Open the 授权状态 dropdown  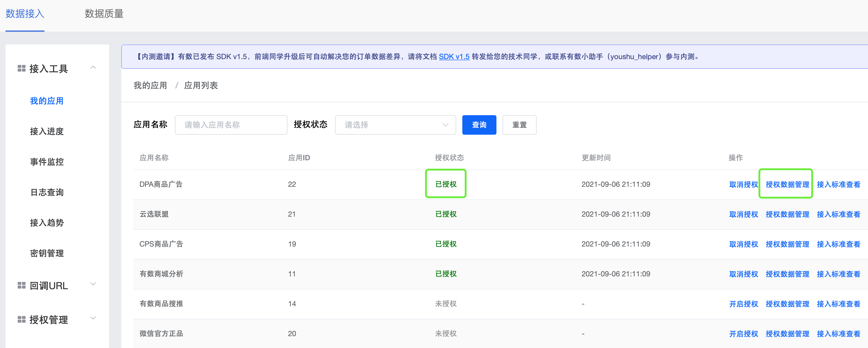[395, 125]
